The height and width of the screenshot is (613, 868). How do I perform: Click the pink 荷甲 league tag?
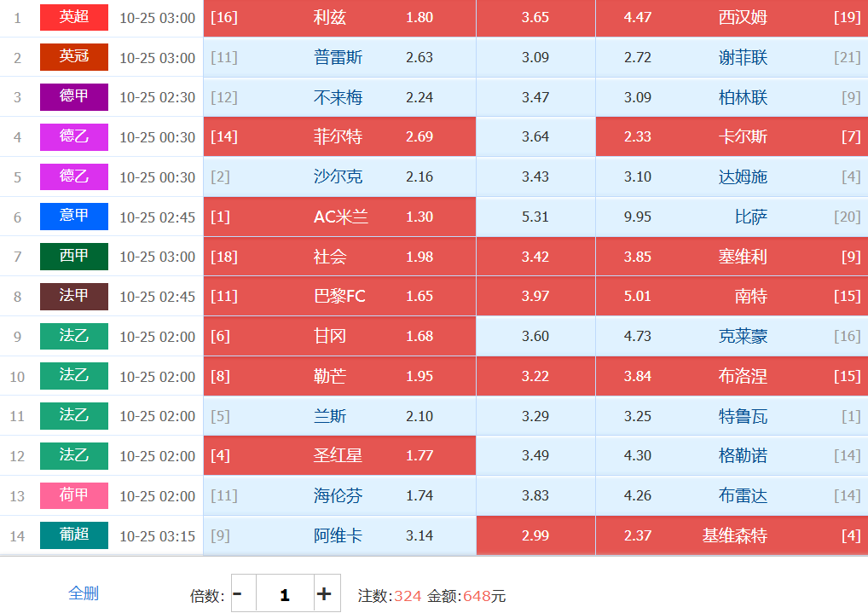tap(74, 496)
